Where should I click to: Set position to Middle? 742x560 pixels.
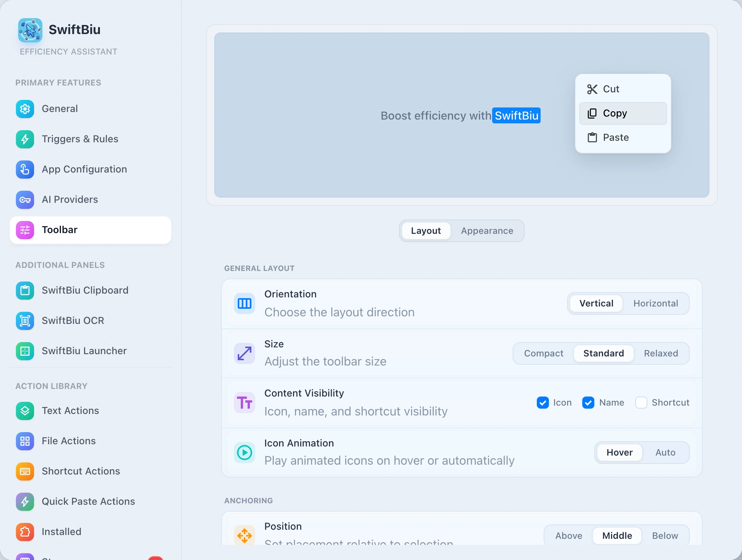tap(617, 536)
